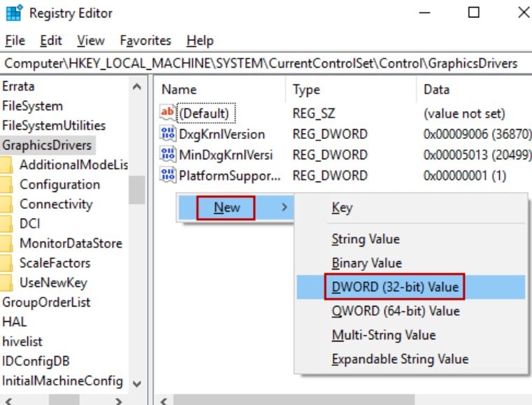Select the MinDxgKrnlVersi value name

coord(226,155)
